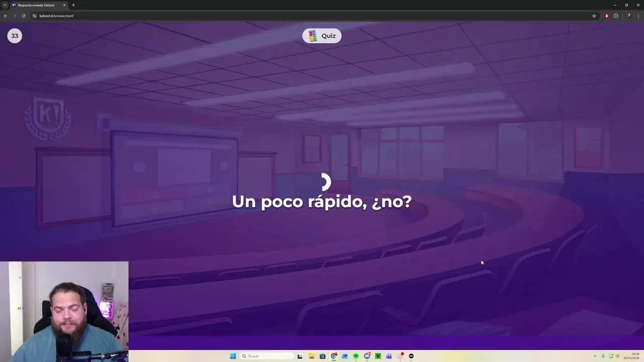Minimize the Chrome window
The image size is (644, 362).
pos(615,5)
